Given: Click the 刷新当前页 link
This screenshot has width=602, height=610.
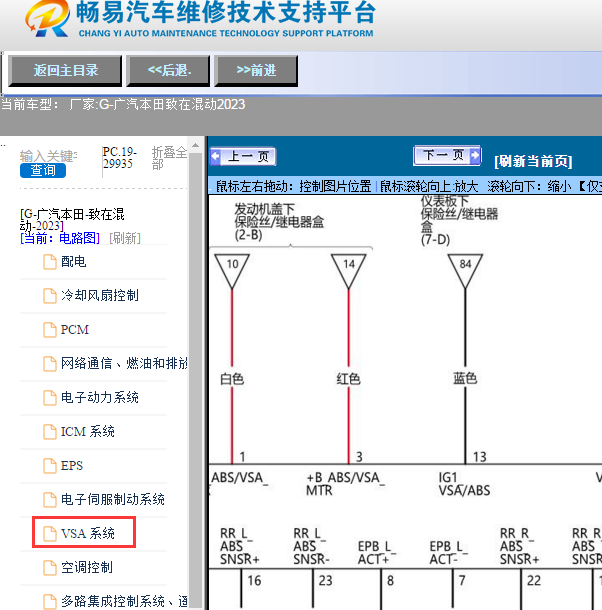Looking at the screenshot, I should pyautogui.click(x=533, y=161).
